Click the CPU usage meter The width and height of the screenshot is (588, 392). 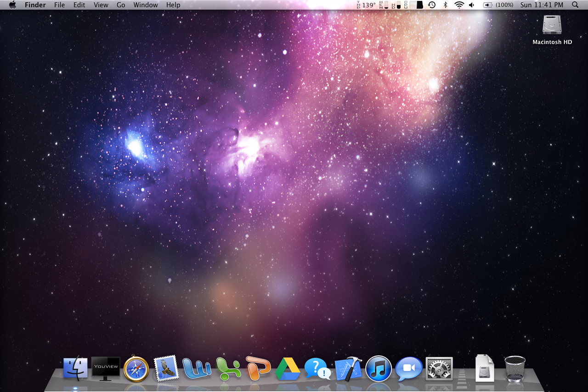(413, 5)
